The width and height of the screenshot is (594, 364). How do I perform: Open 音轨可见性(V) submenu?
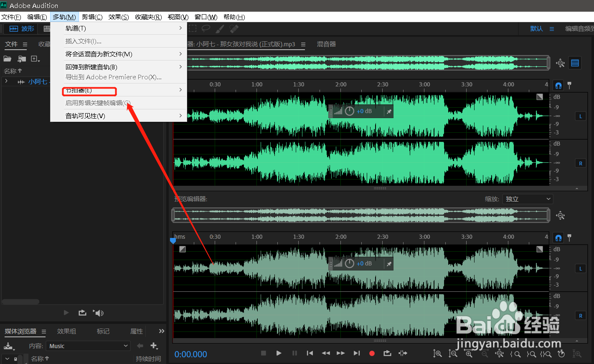(118, 116)
